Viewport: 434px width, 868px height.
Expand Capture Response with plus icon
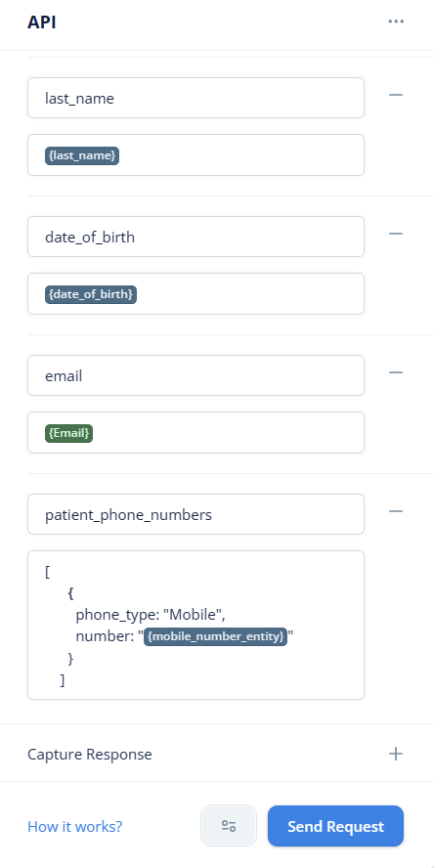pos(396,754)
